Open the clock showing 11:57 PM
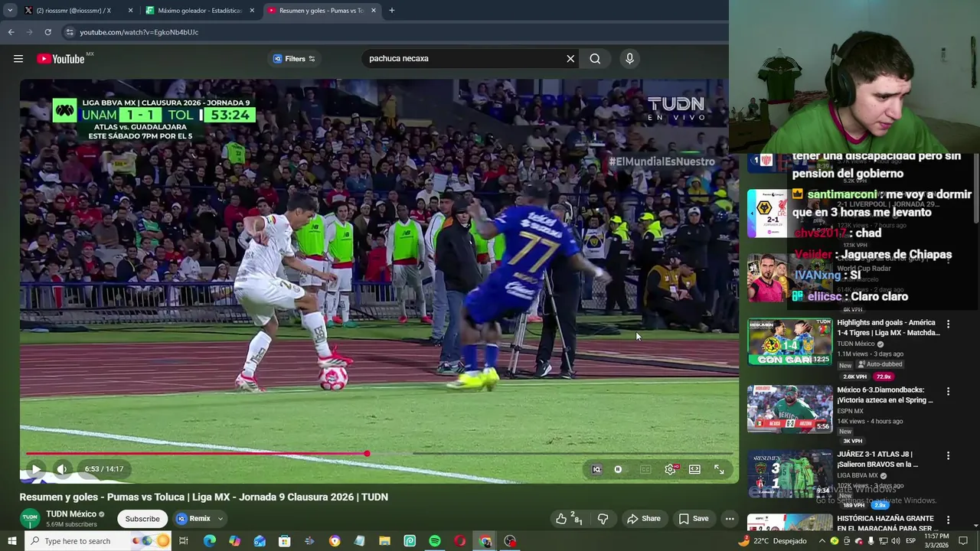This screenshot has width=980, height=551. tap(936, 541)
